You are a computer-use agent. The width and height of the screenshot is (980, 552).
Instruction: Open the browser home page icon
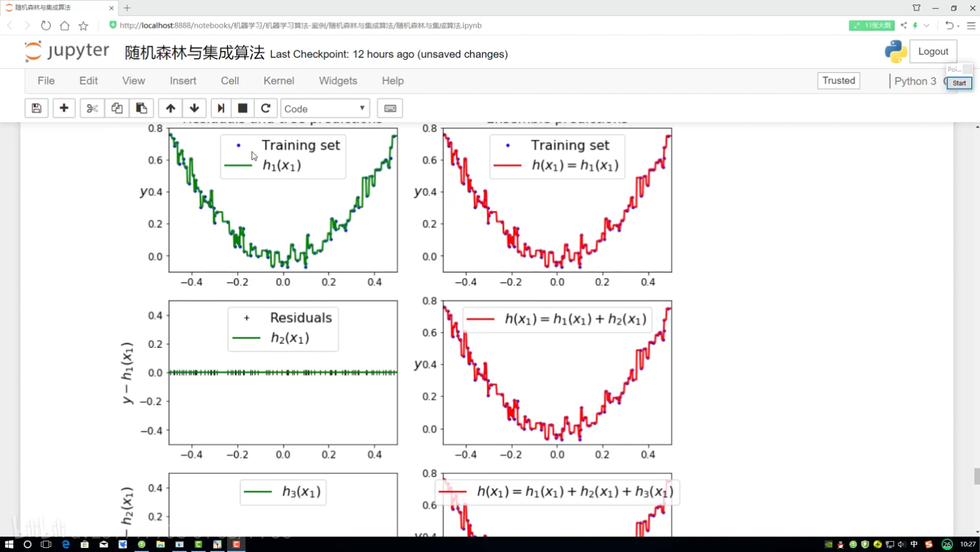(x=64, y=26)
